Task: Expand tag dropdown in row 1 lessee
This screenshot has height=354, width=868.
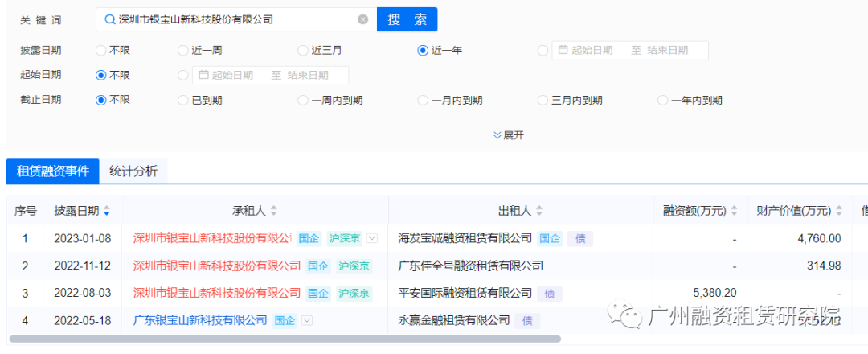Action: [x=371, y=238]
